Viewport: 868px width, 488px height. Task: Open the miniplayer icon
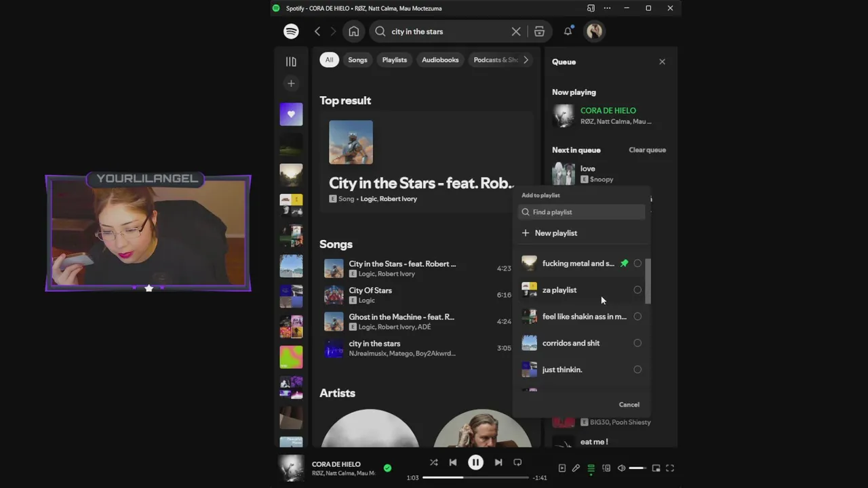pyautogui.click(x=656, y=468)
